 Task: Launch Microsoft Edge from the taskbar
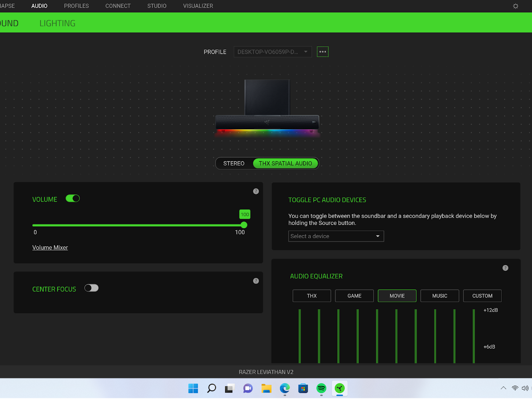pyautogui.click(x=285, y=388)
